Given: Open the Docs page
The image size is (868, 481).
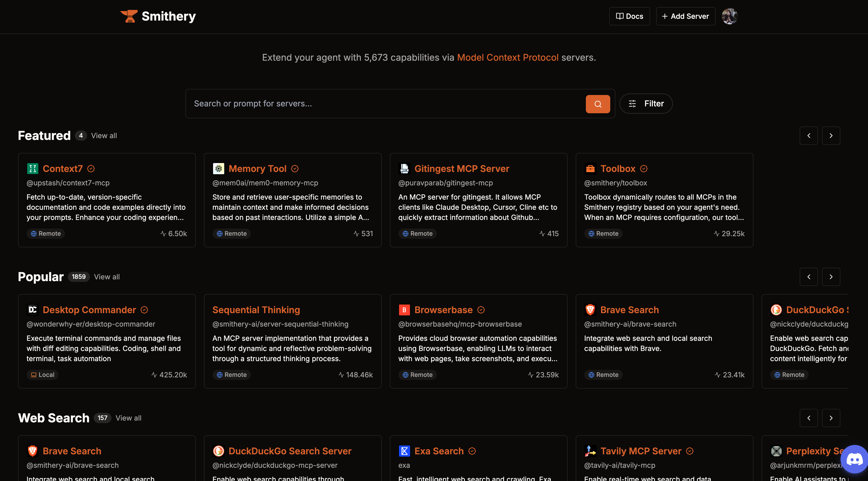Looking at the screenshot, I should click(x=629, y=16).
